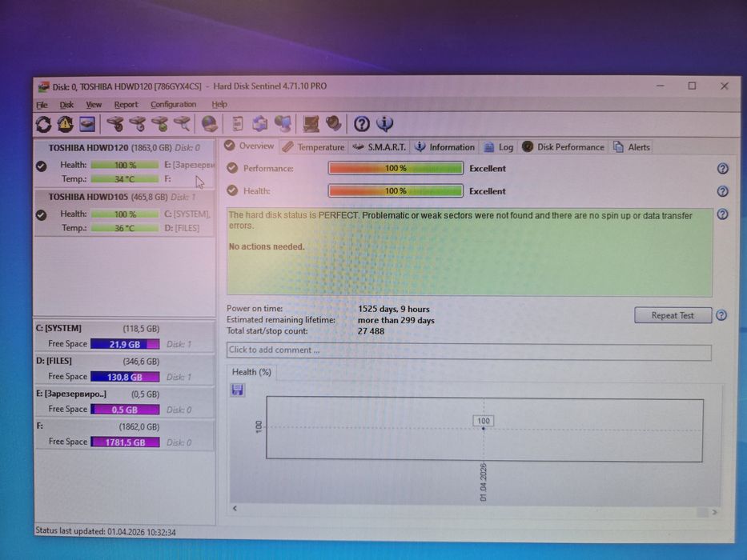
Task: Switch to the Alerts tab
Action: coord(631,147)
